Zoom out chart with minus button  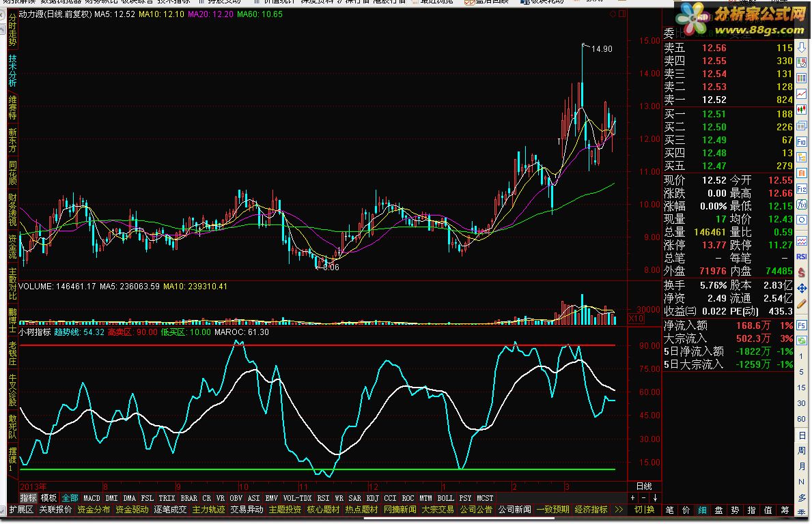(644, 497)
